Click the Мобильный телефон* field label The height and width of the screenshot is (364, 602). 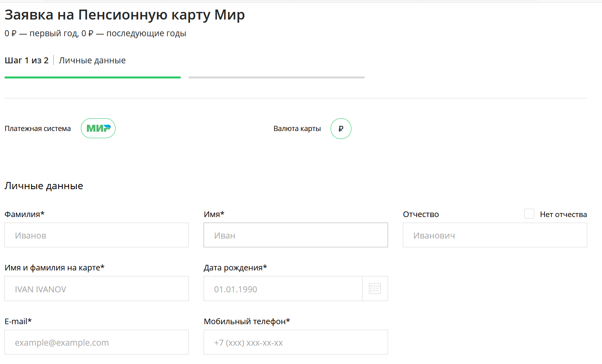(x=247, y=321)
